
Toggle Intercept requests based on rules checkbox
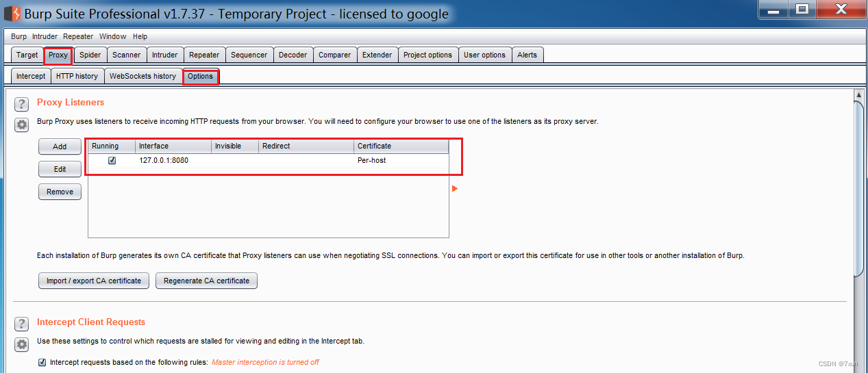click(x=42, y=362)
